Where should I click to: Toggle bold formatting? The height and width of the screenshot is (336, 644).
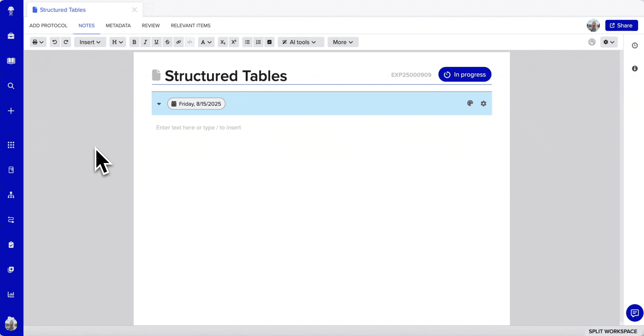click(x=134, y=42)
